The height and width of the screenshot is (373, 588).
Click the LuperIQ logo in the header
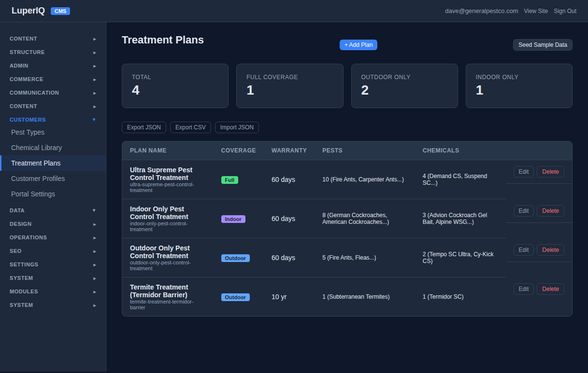(x=28, y=10)
